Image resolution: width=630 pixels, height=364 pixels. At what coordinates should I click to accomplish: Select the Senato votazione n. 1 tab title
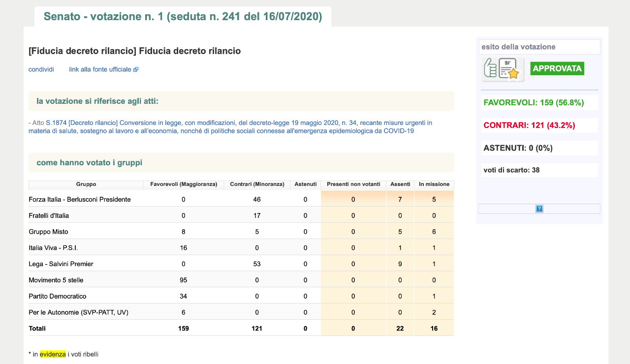click(183, 17)
